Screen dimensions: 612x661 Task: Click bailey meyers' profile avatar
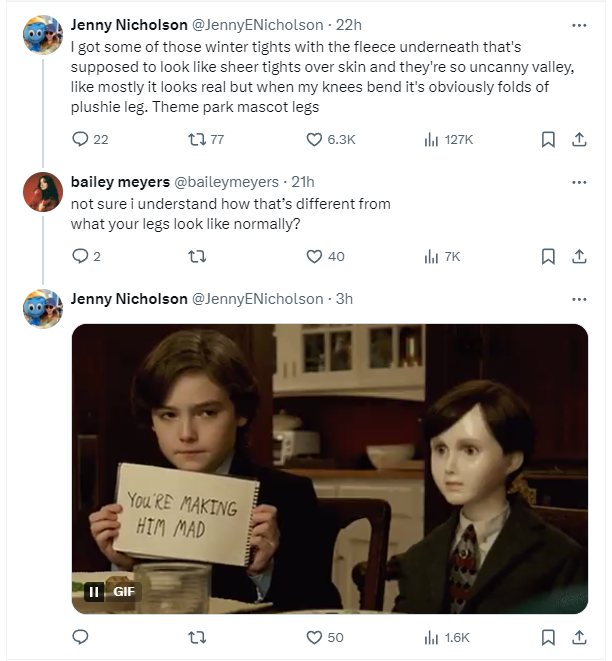[x=43, y=192]
